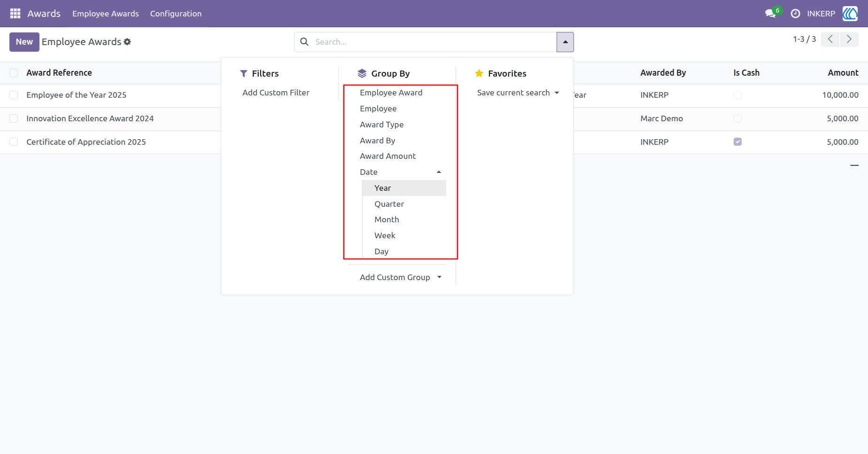Image resolution: width=868 pixels, height=454 pixels.
Task: Open Certificate of Appreciation 2025 record
Action: click(x=86, y=142)
